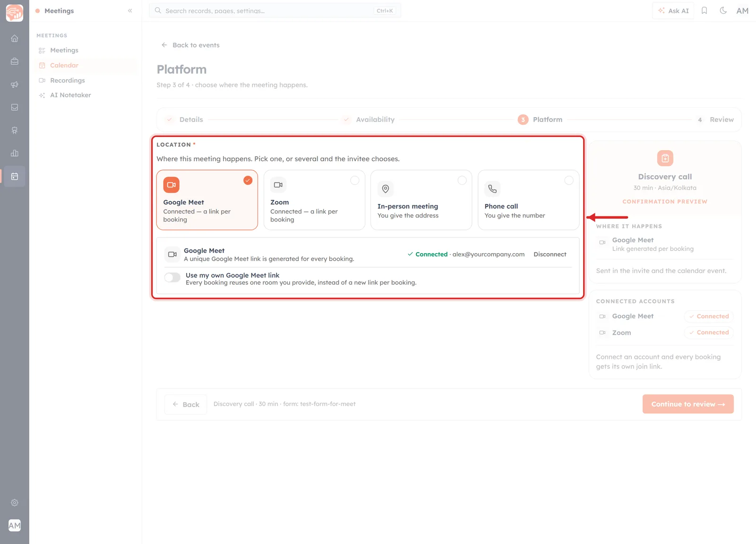Jump to Details step
The height and width of the screenshot is (544, 756).
[184, 119]
